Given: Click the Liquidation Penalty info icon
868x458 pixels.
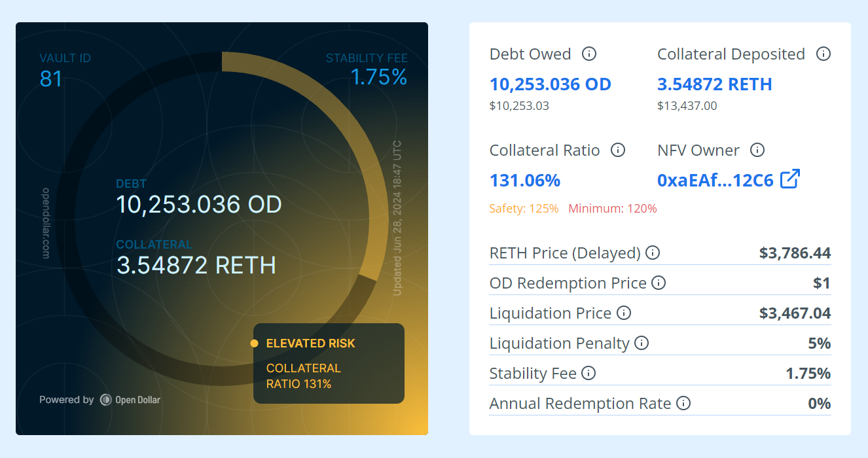Looking at the screenshot, I should (x=642, y=343).
